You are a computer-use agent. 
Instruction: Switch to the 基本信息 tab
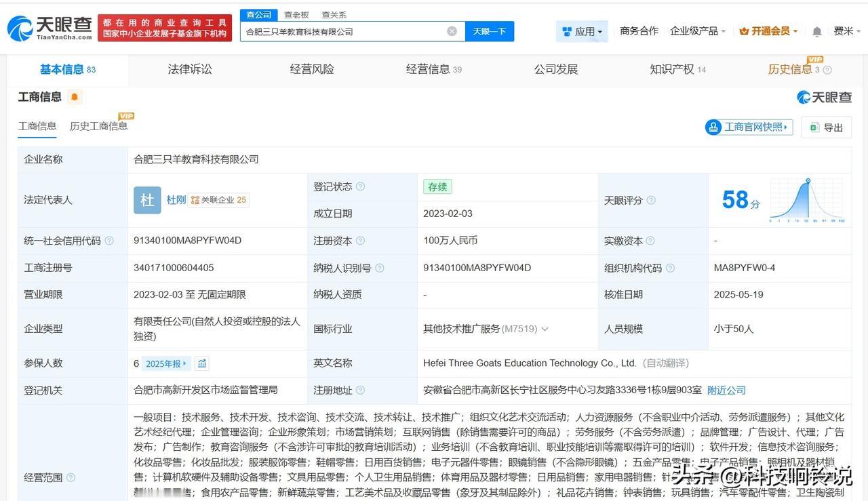point(68,69)
